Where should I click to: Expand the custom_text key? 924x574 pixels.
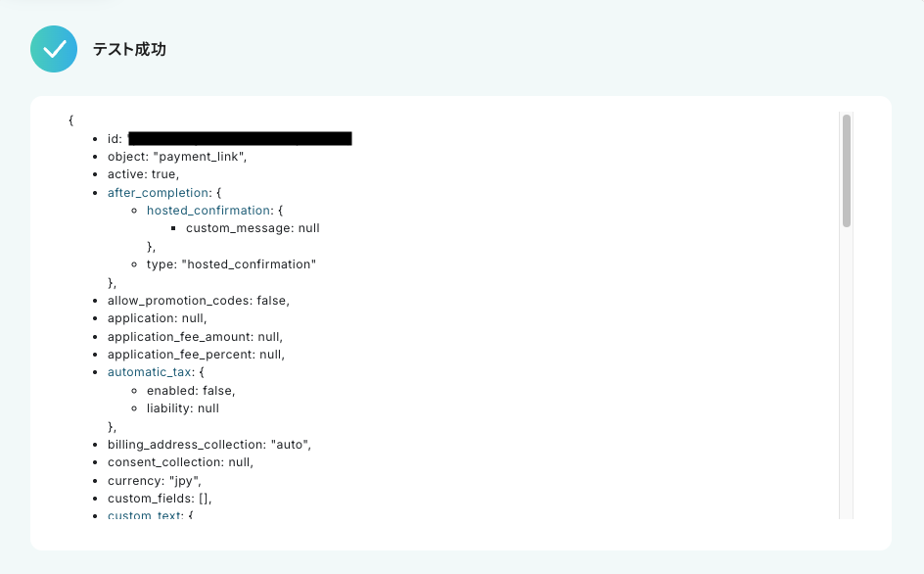pyautogui.click(x=145, y=515)
